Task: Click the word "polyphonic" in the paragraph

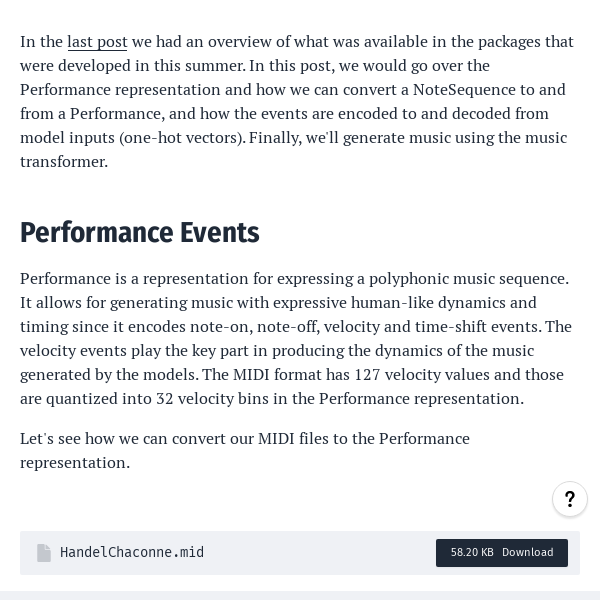Action: tap(409, 279)
